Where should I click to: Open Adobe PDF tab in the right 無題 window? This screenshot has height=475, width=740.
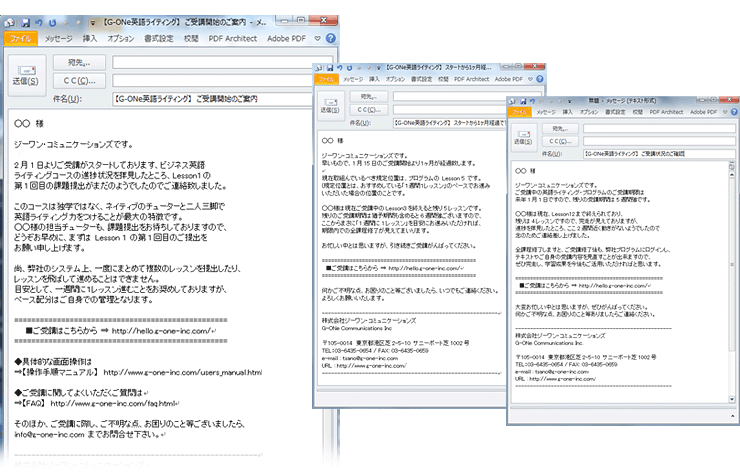click(x=704, y=112)
